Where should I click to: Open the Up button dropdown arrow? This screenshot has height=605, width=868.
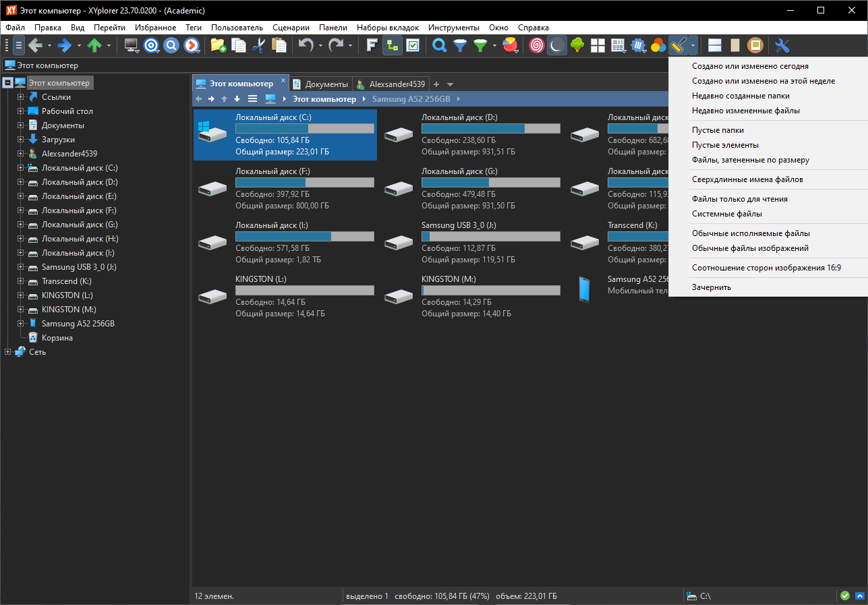(x=109, y=46)
